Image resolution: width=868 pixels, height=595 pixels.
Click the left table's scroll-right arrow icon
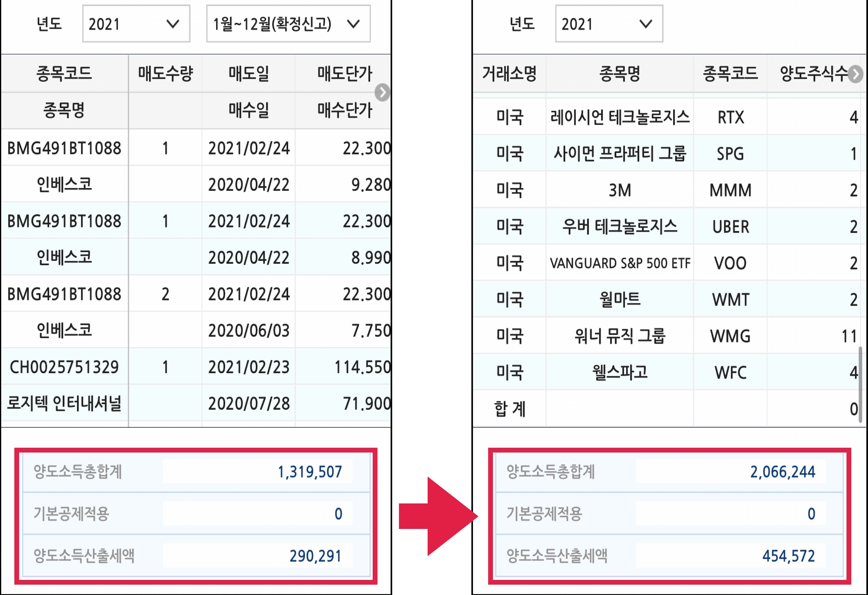point(383,93)
